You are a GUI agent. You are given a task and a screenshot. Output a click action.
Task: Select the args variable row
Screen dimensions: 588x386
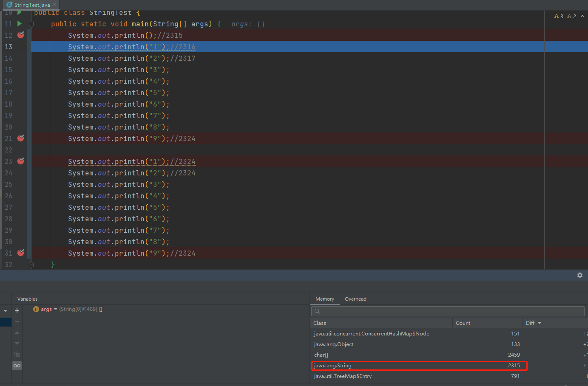(166, 309)
